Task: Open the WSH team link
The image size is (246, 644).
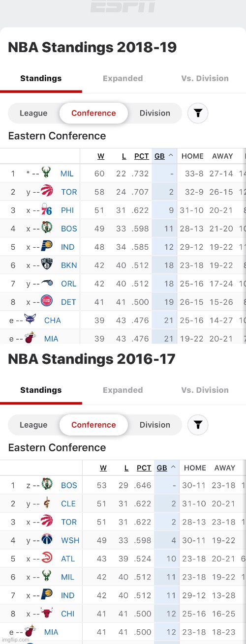Action: [70, 540]
